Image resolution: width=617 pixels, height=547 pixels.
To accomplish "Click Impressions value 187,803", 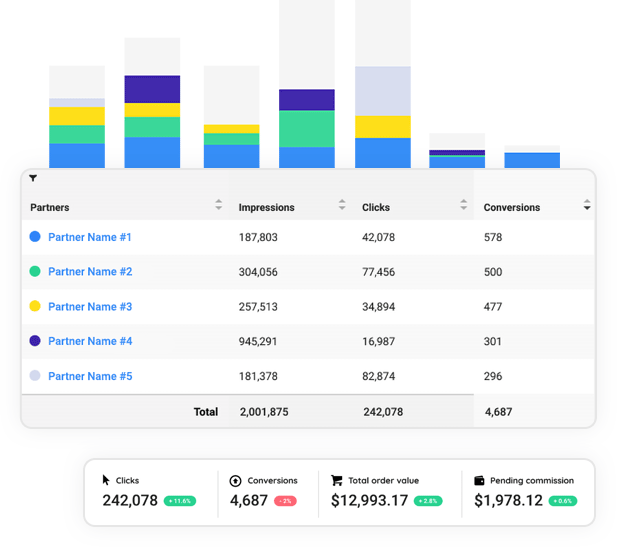I will [x=258, y=237].
